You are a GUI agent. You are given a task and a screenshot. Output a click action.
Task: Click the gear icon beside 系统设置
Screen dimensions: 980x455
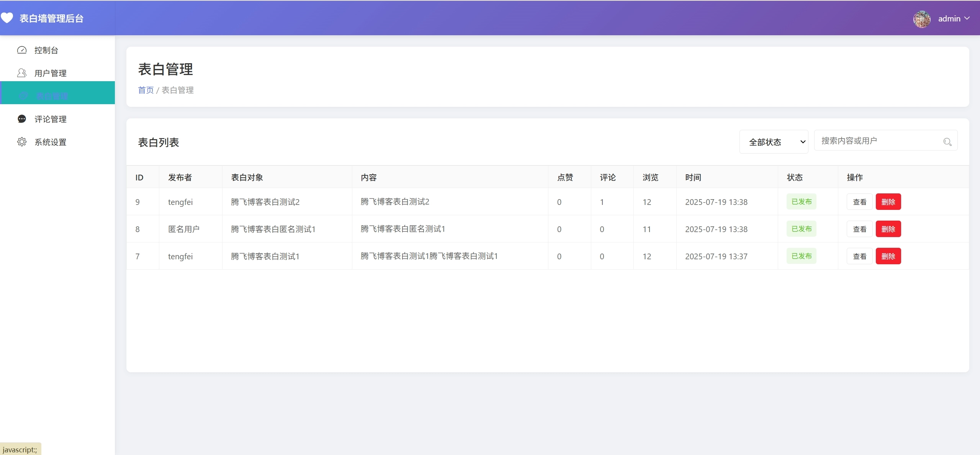coord(22,142)
